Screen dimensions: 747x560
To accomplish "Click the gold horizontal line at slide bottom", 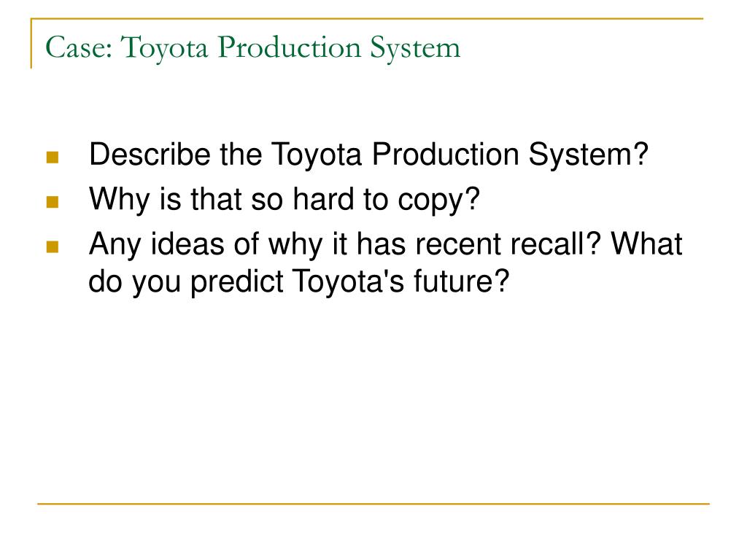I will click(x=373, y=503).
